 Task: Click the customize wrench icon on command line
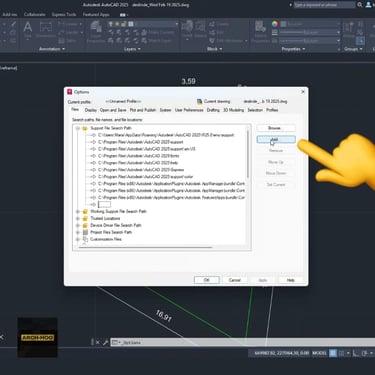pyautogui.click(x=105, y=342)
